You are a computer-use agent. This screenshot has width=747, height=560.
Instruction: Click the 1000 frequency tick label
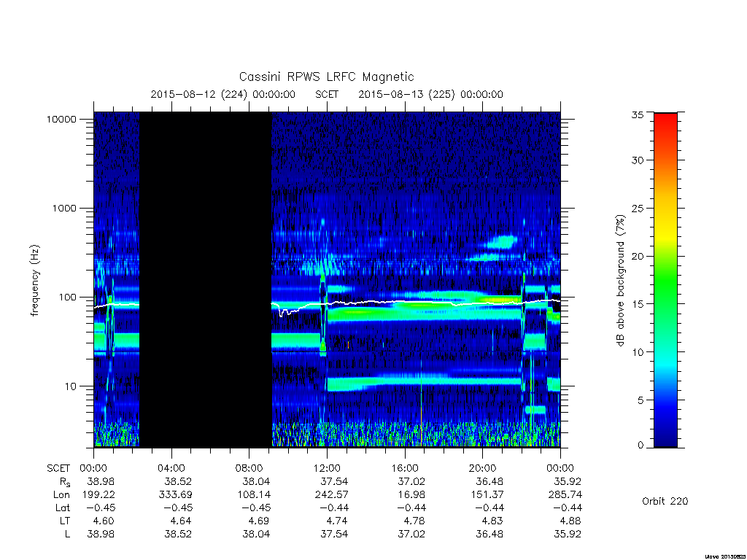tap(64, 208)
